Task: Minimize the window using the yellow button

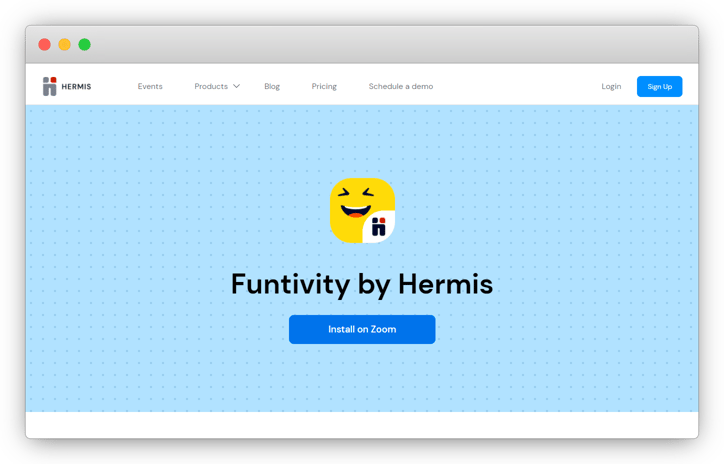Action: coord(64,44)
